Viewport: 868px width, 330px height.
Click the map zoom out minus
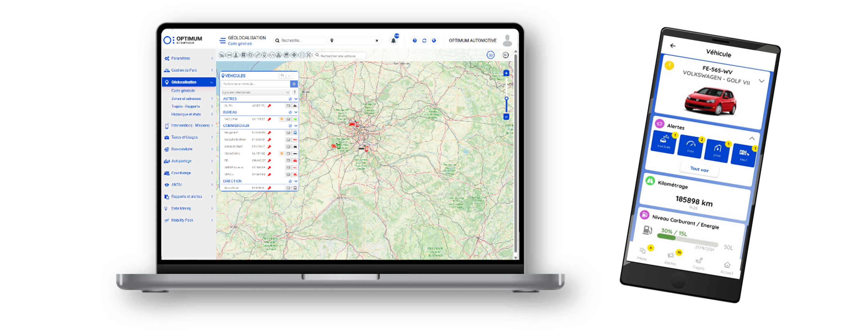pos(506,117)
